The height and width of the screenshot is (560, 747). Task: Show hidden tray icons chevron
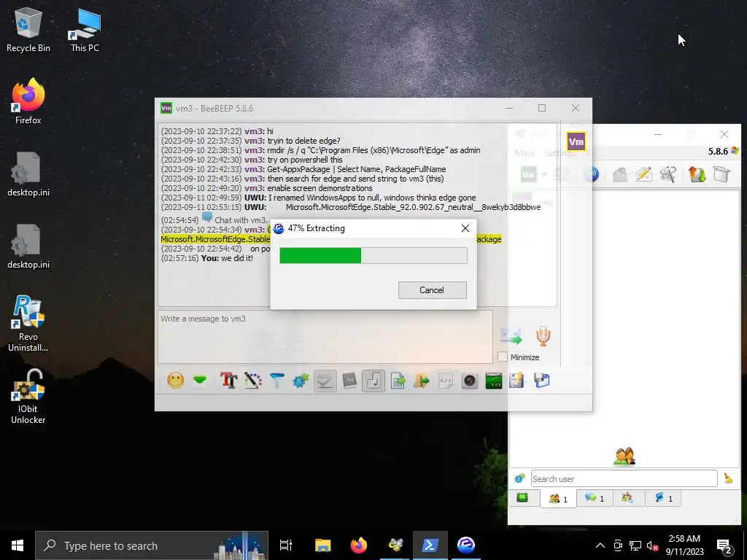[x=600, y=545]
